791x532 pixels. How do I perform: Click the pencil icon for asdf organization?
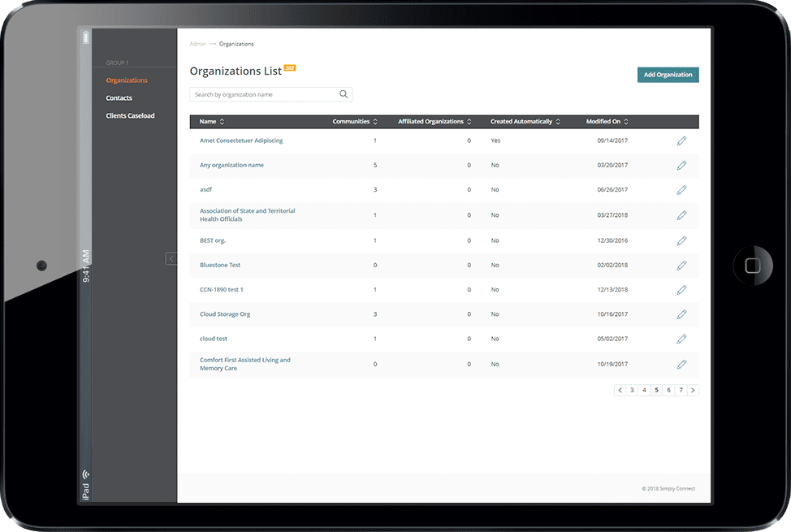tap(681, 190)
